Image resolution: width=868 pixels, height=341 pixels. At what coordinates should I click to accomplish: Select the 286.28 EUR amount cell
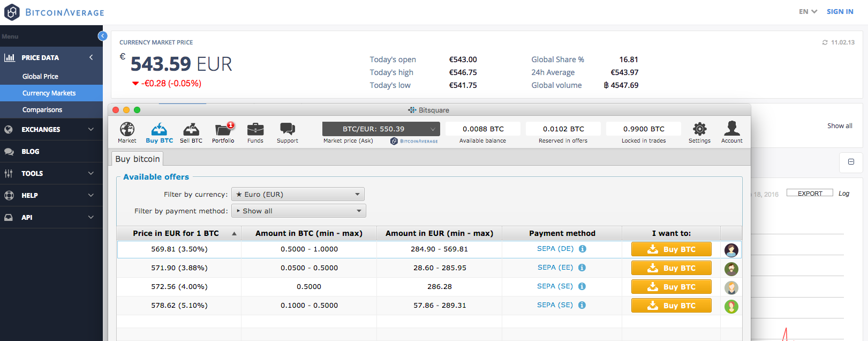tap(440, 287)
